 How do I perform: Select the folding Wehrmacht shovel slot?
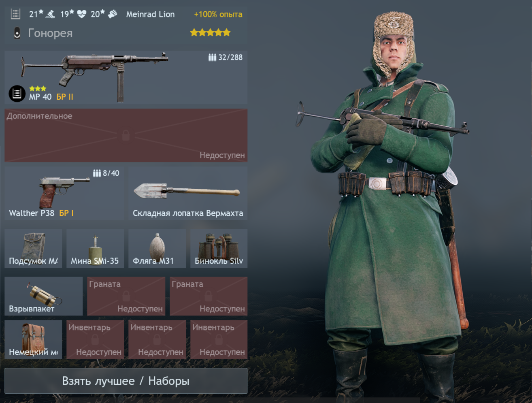[188, 193]
